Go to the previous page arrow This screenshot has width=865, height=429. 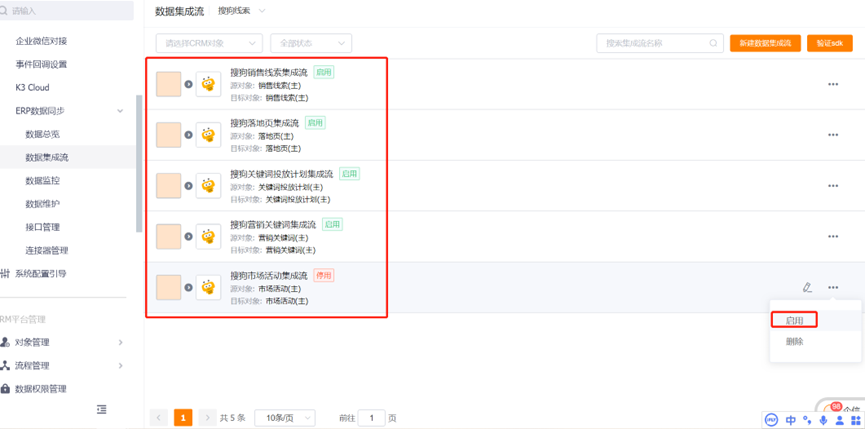tap(158, 418)
